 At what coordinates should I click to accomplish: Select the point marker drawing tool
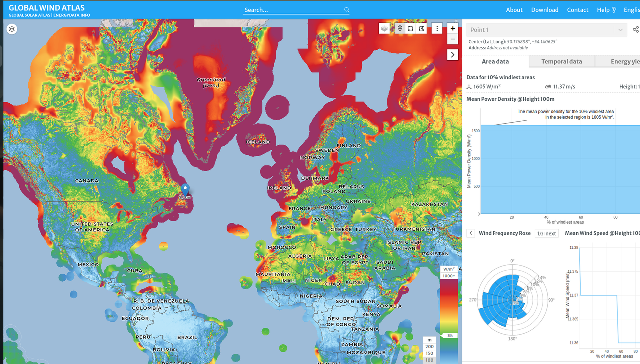pos(400,28)
